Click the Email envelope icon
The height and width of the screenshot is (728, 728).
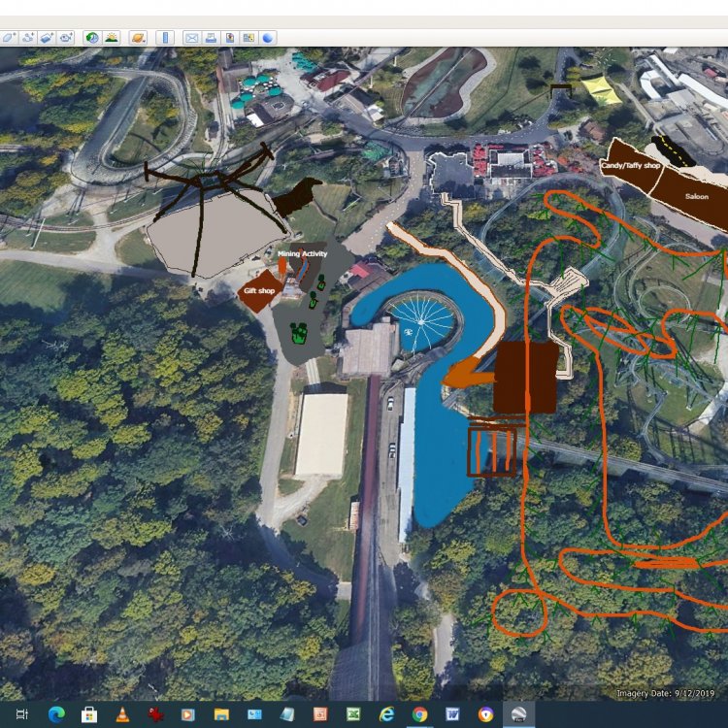tap(191, 38)
